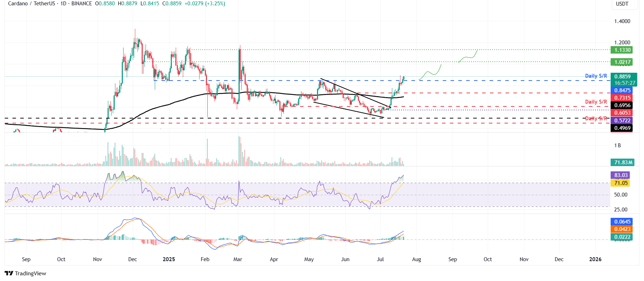Click the 71.83M volume label
644x281 pixels.
(x=623, y=162)
